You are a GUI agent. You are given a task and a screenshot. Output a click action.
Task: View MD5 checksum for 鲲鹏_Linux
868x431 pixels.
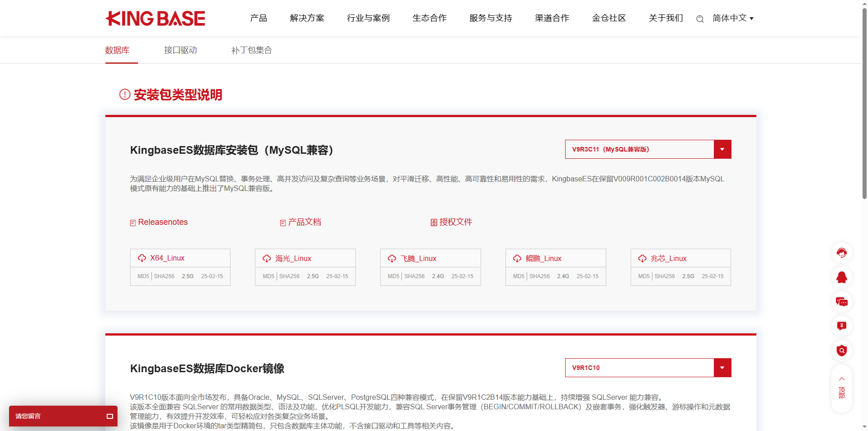[519, 276]
